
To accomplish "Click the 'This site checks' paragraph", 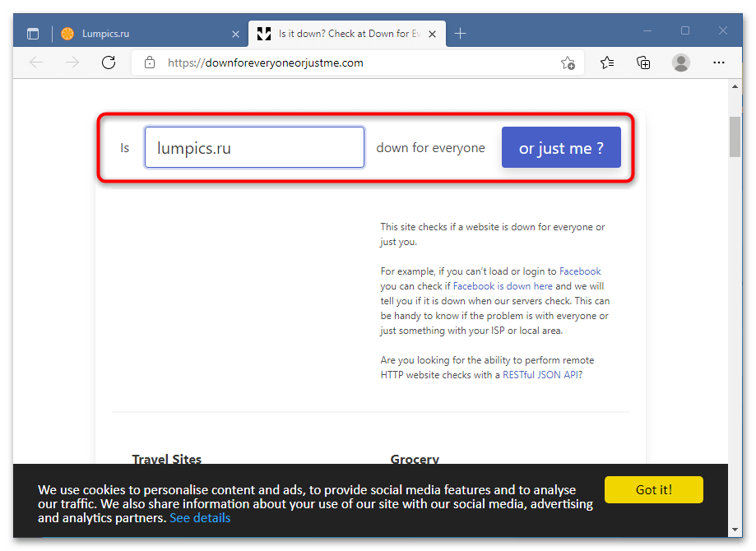I will (493, 234).
